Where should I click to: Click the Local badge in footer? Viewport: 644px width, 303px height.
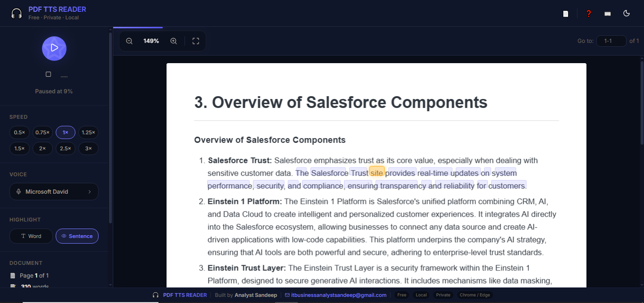421,295
